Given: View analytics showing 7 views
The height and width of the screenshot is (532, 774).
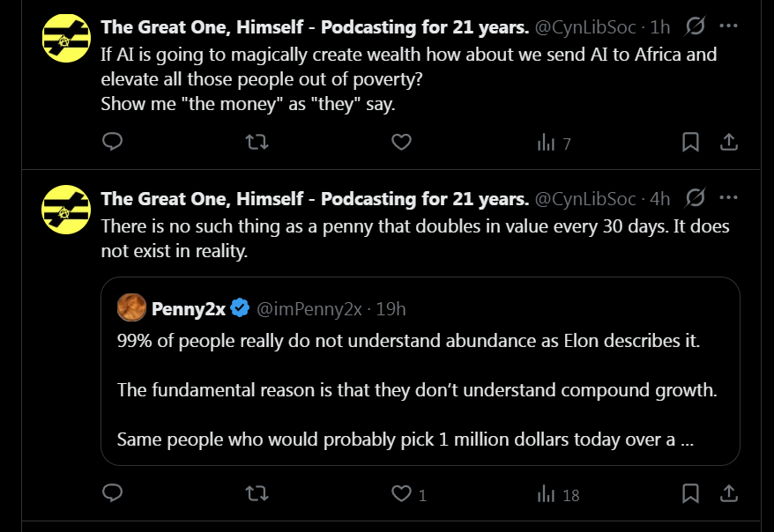Looking at the screenshot, I should tap(554, 143).
